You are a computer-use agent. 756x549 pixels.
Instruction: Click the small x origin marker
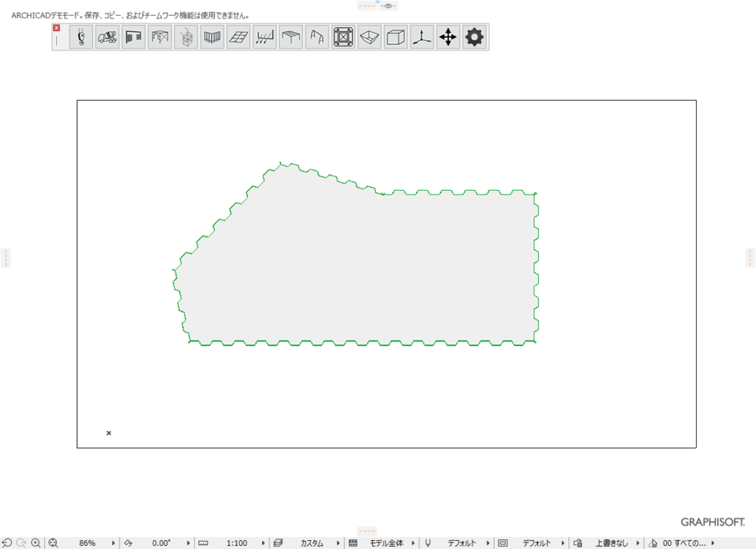click(x=109, y=432)
